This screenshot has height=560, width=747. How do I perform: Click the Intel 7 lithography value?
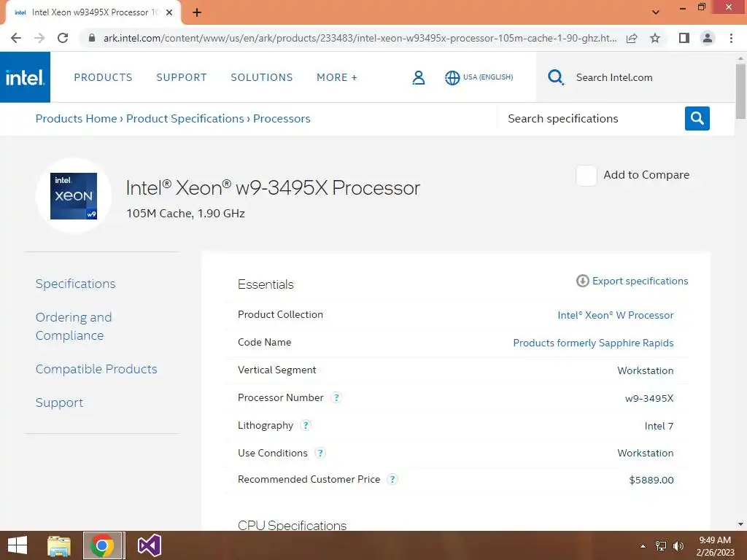(659, 426)
